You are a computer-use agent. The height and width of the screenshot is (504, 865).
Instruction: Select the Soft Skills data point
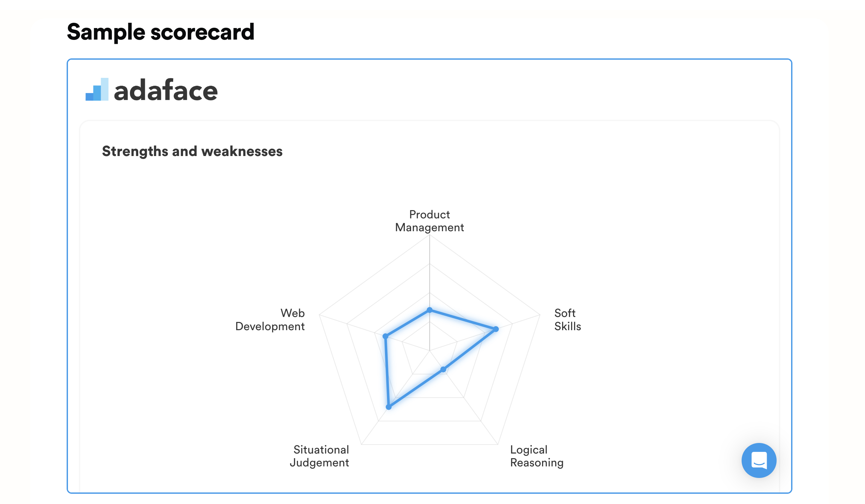(496, 329)
